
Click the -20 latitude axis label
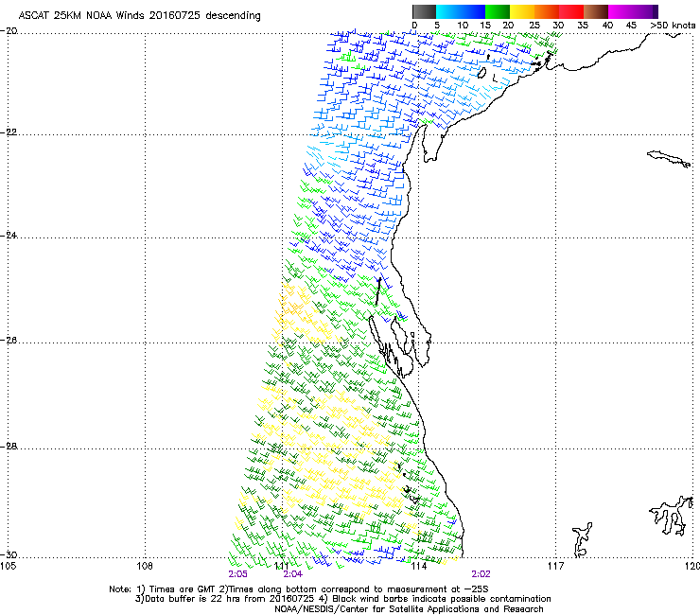pyautogui.click(x=9, y=31)
